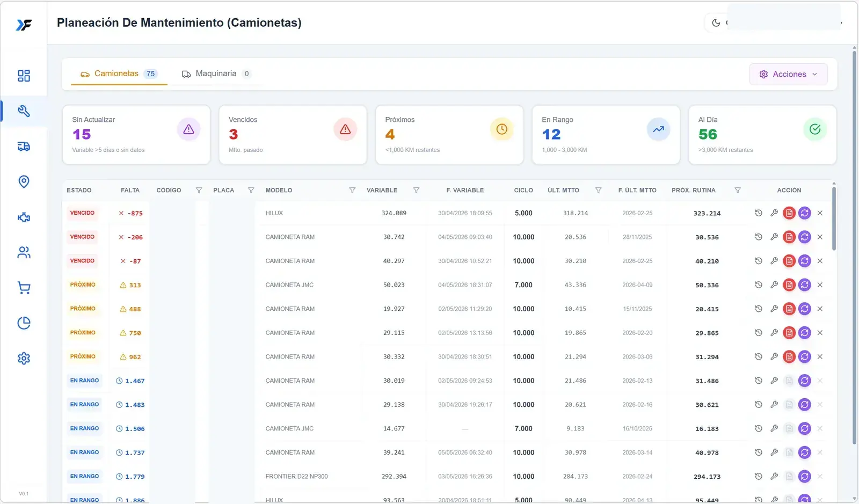Click the ESTADO column header
This screenshot has height=504, width=859.
pos(79,191)
